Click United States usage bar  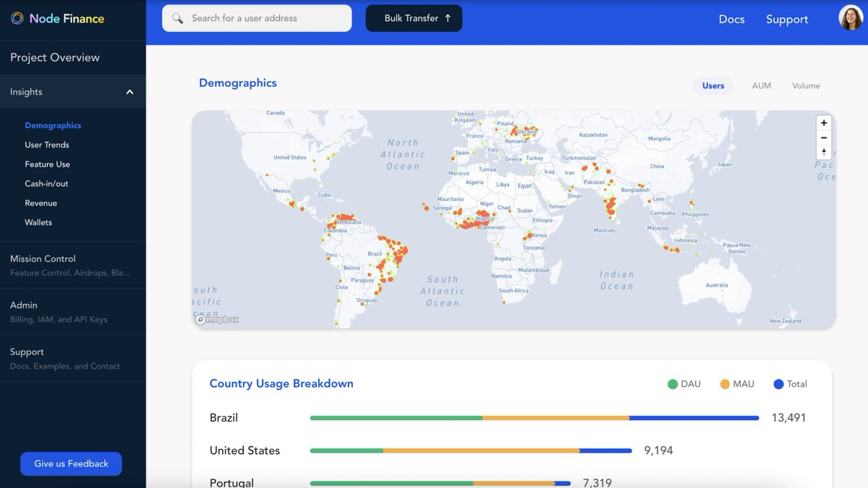coord(471,450)
